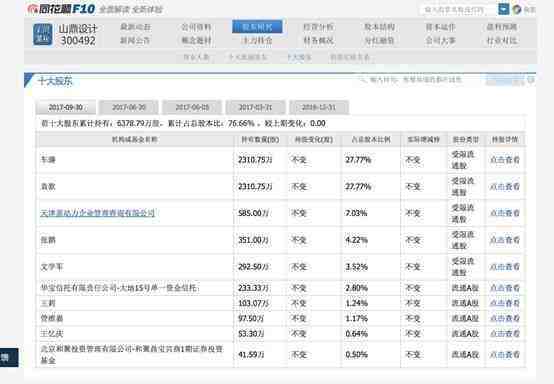Go to 分红融资
This screenshot has width=554, height=384.
tap(379, 41)
